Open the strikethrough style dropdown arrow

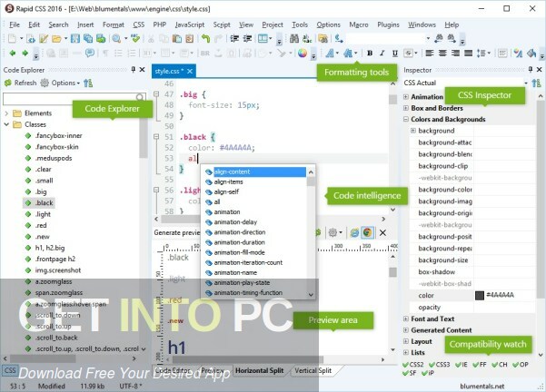click(416, 54)
